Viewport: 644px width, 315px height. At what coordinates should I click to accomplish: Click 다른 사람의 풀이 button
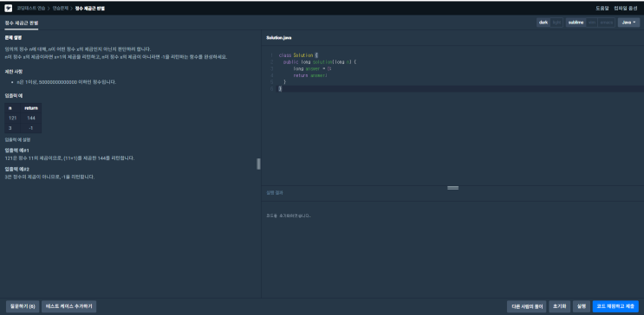click(526, 306)
